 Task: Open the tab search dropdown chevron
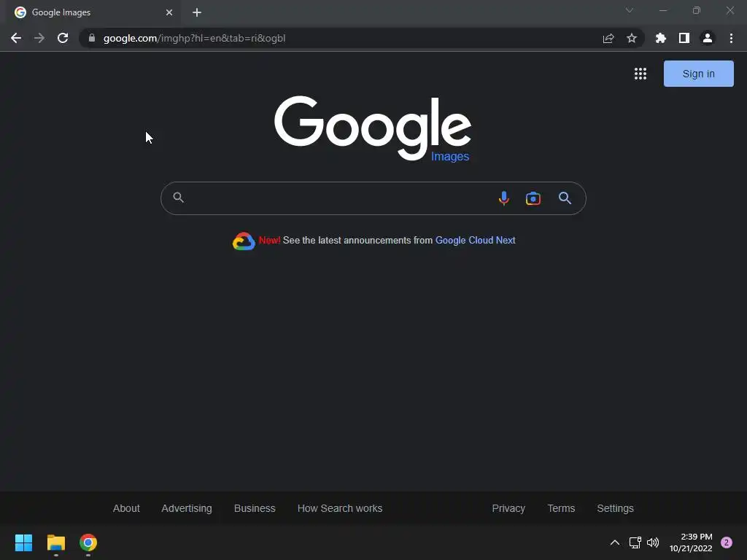click(630, 10)
